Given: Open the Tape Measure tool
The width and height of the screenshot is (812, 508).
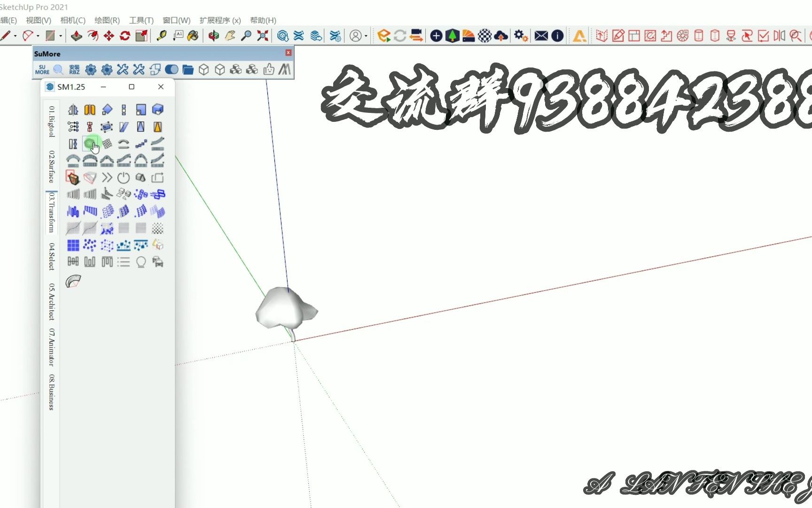Looking at the screenshot, I should click(161, 36).
